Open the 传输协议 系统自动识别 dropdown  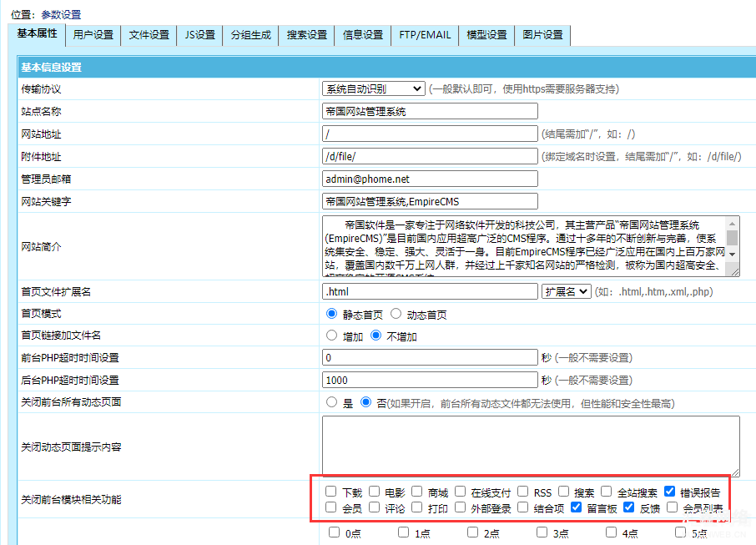point(373,88)
